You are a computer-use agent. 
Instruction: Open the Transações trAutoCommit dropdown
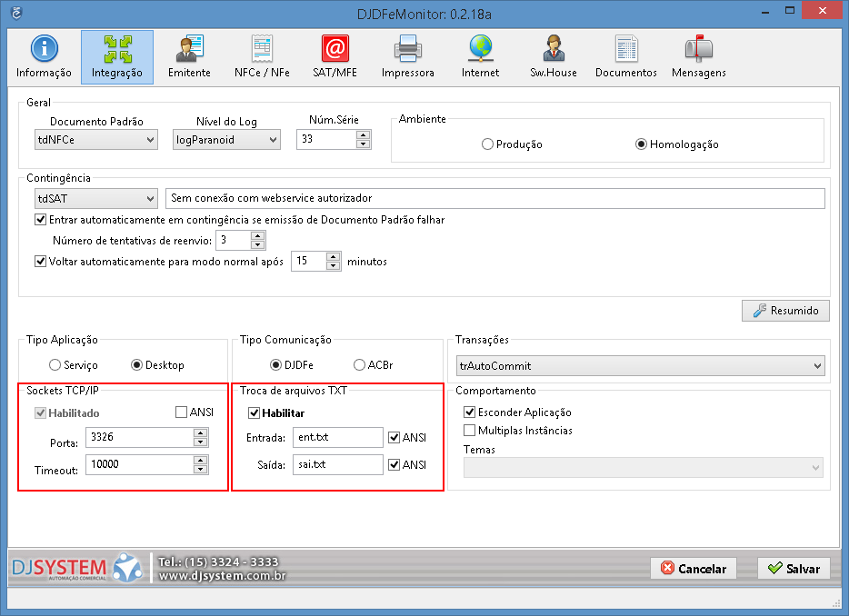[641, 366]
